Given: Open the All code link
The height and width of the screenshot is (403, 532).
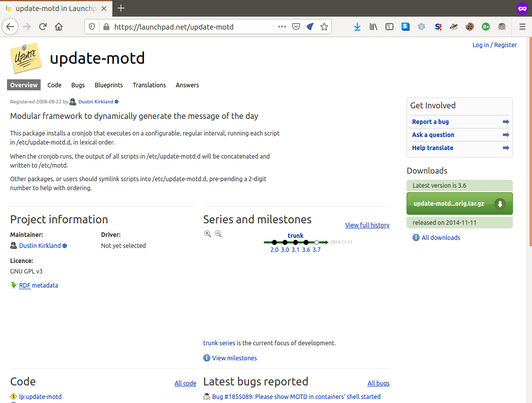Looking at the screenshot, I should 185,383.
